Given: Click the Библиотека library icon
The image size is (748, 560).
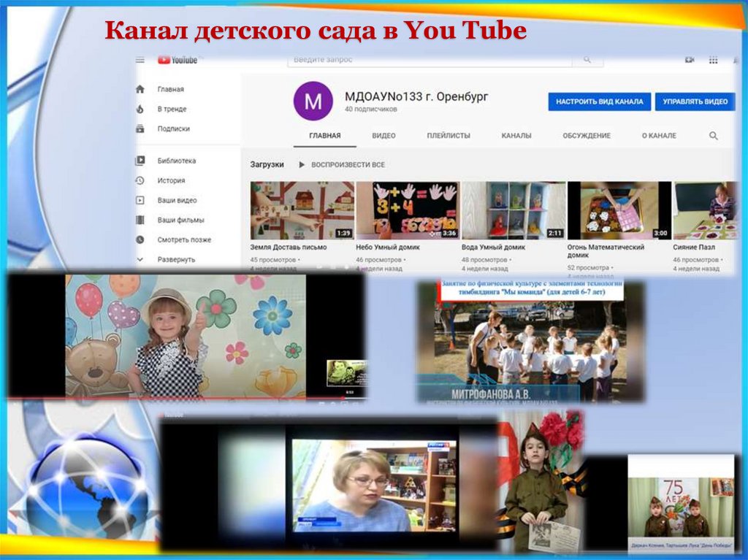Looking at the screenshot, I should 140,161.
